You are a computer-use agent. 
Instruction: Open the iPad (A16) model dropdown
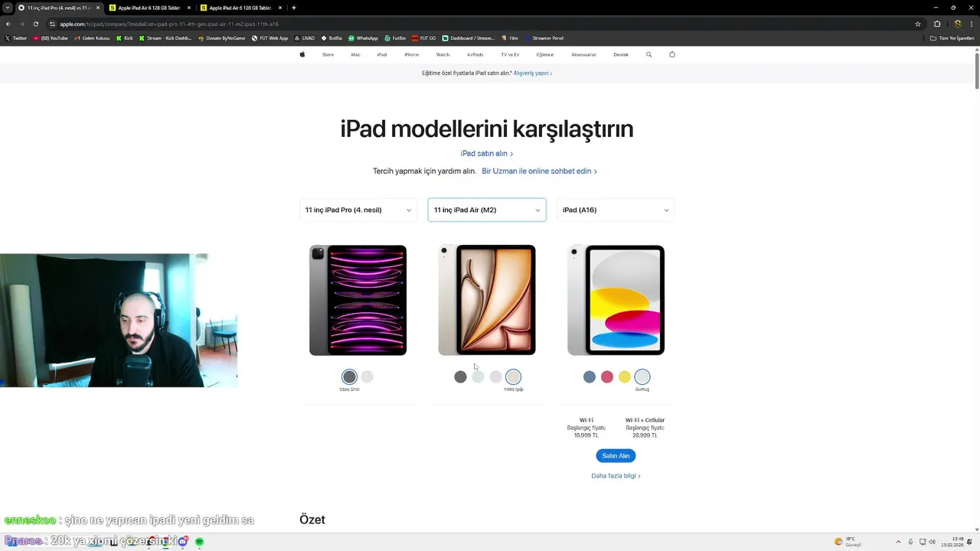click(x=616, y=210)
